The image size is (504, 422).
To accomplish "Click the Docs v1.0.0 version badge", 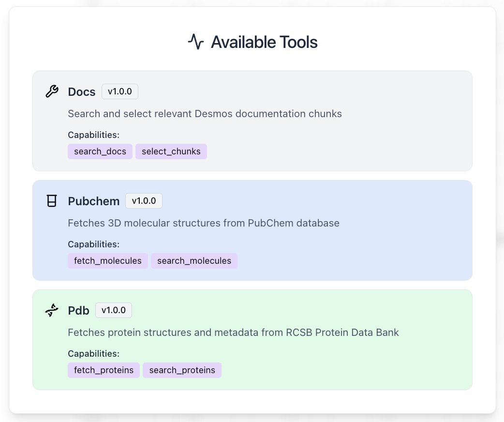I will click(x=120, y=91).
